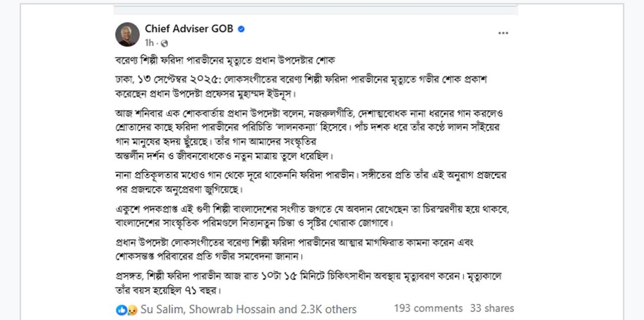Click the headline line starting with বরেণ্য শিল্পী

tap(225, 60)
